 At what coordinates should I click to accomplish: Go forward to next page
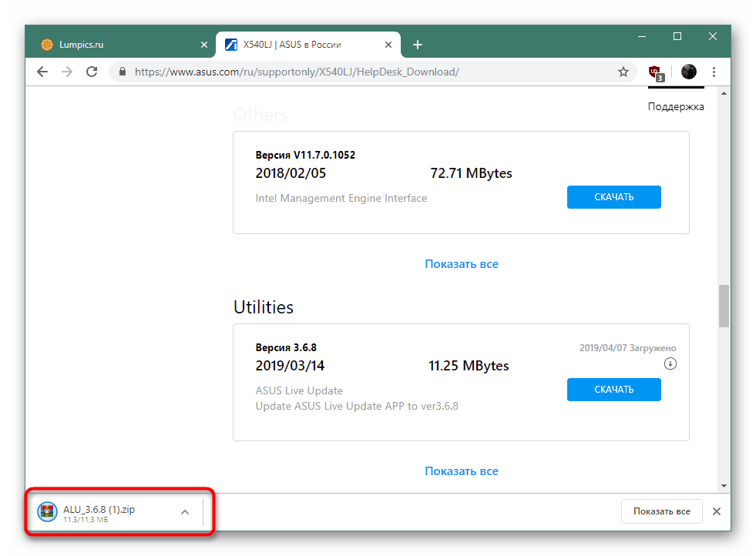(x=67, y=72)
